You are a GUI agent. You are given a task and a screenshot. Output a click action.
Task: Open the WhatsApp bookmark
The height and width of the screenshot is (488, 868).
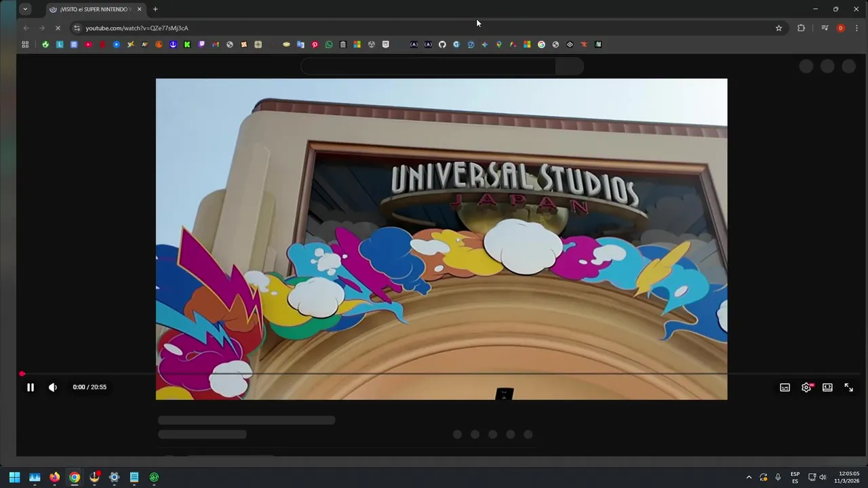(x=329, y=44)
